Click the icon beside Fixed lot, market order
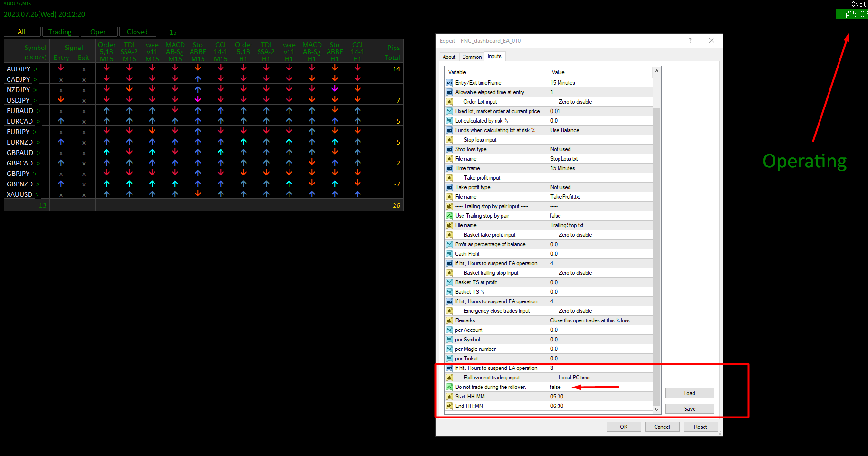This screenshot has height=456, width=868. 449,111
